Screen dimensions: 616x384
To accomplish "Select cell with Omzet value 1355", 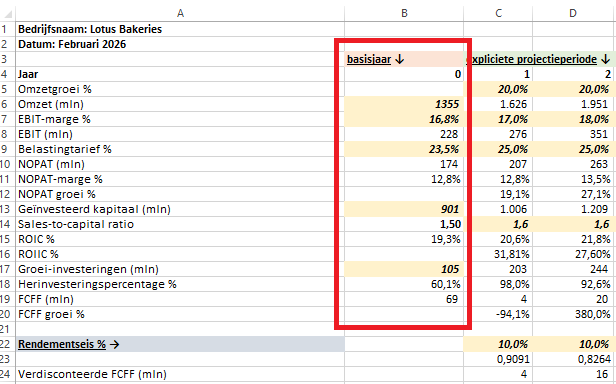I will click(404, 104).
